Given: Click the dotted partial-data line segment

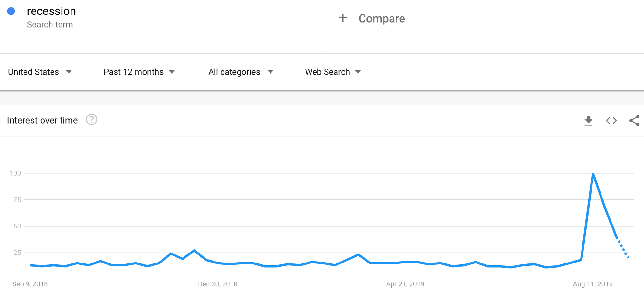Looking at the screenshot, I should 622,248.
